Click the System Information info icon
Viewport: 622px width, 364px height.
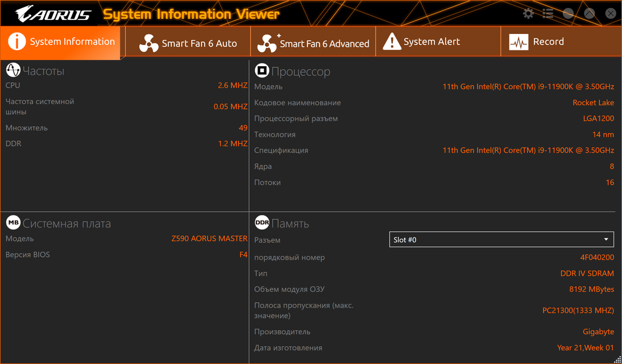point(16,41)
